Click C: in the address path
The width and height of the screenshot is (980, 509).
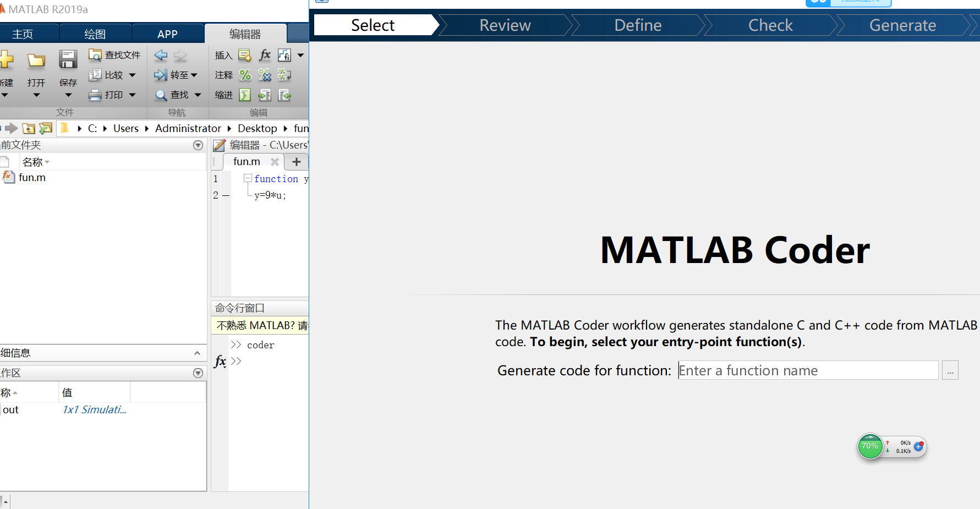(92, 128)
